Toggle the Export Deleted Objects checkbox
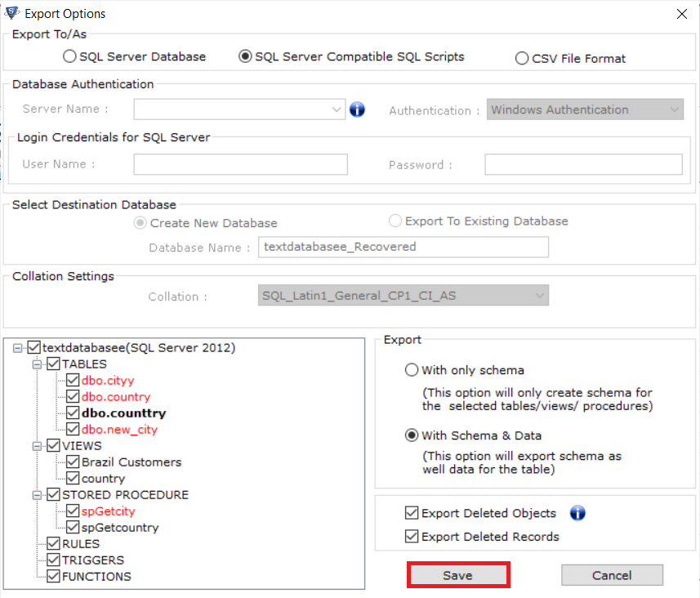This screenshot has height=598, width=700. pos(412,513)
